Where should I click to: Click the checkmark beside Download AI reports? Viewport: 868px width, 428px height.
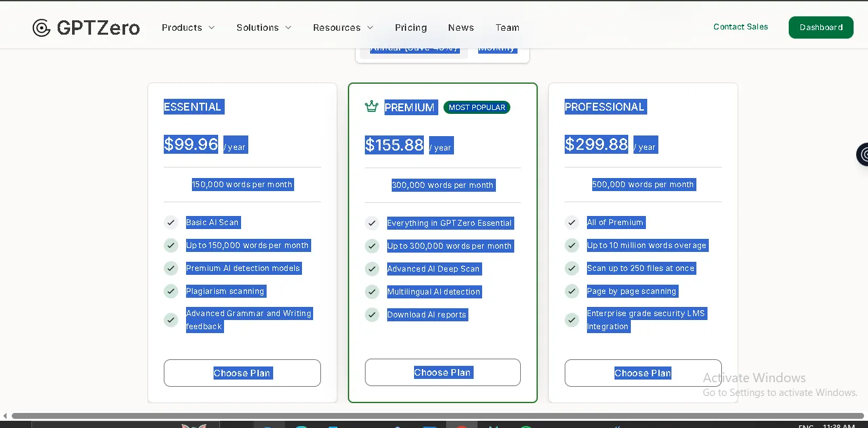(372, 315)
